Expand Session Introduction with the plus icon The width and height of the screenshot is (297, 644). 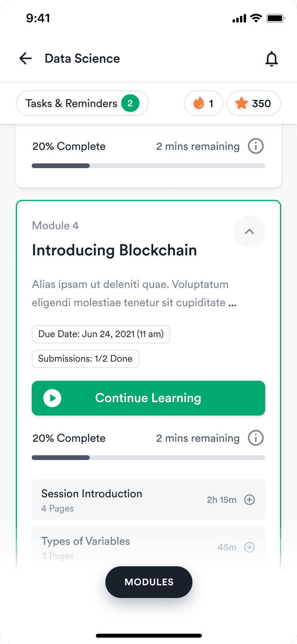coord(249,500)
